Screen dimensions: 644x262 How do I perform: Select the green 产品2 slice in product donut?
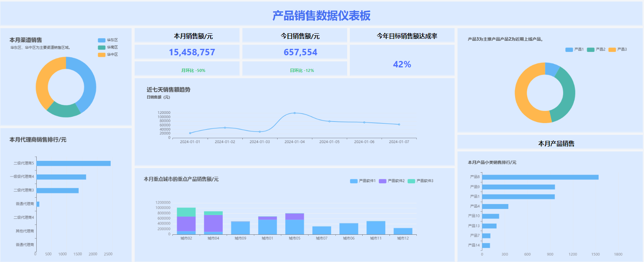click(566, 95)
